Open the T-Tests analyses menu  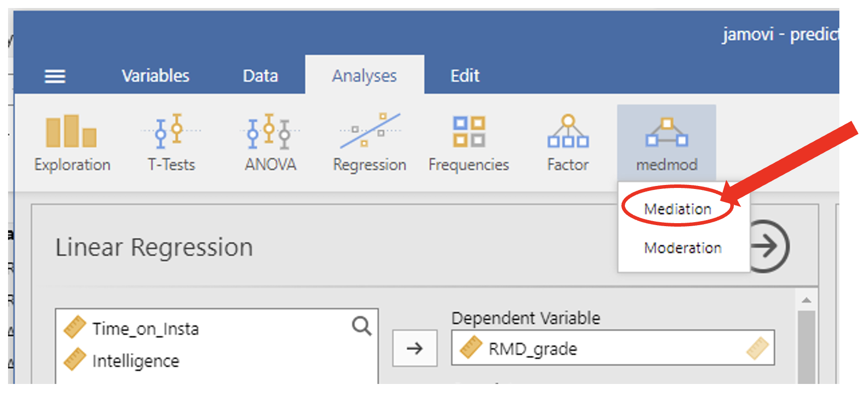pyautogui.click(x=171, y=143)
